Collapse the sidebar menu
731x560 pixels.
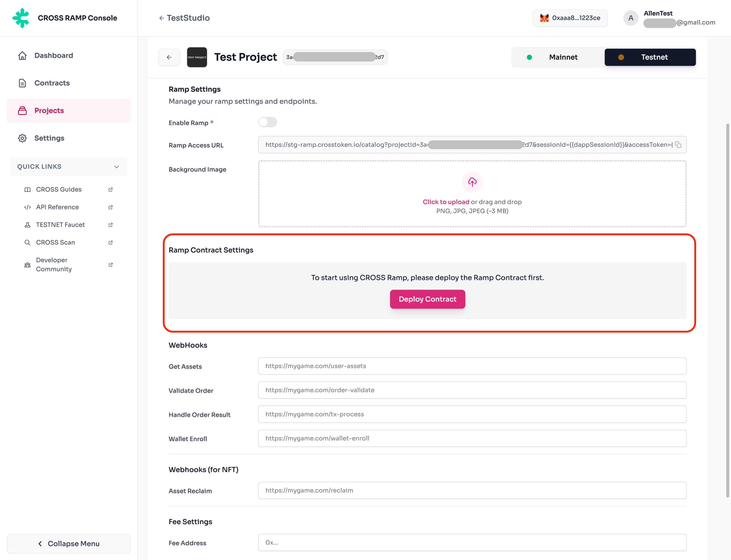click(69, 544)
